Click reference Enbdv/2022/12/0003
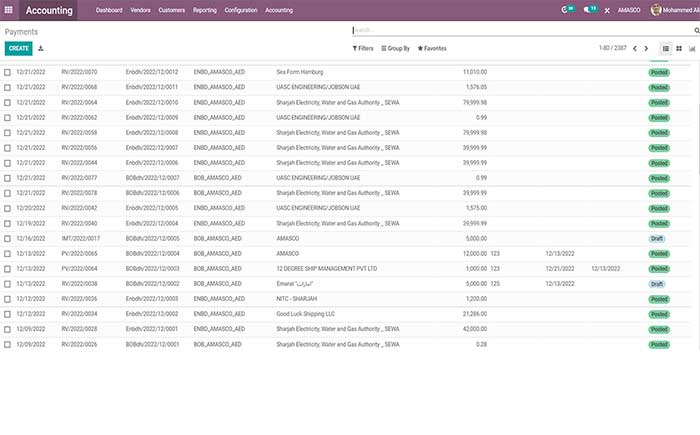The width and height of the screenshot is (700, 435). click(152, 299)
